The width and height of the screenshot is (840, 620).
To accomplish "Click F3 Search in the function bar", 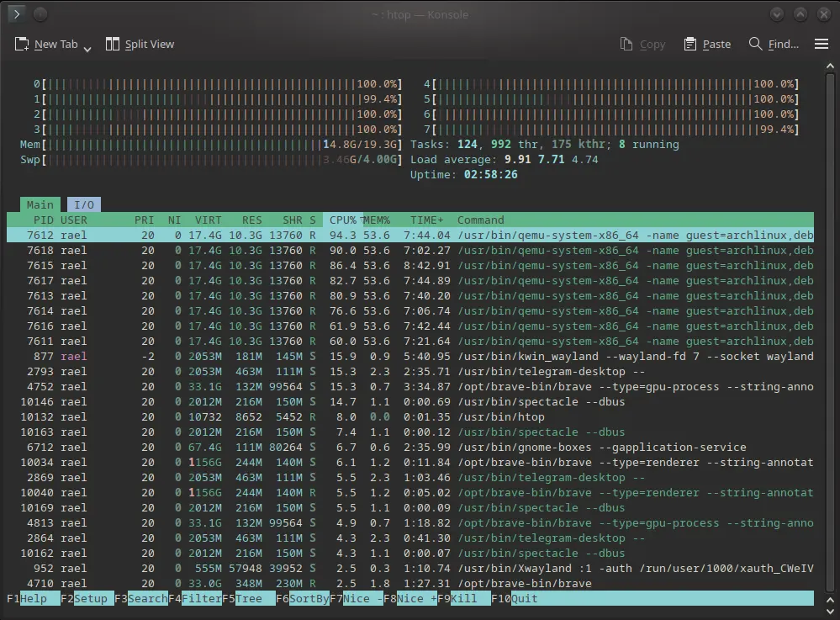I will pos(141,599).
